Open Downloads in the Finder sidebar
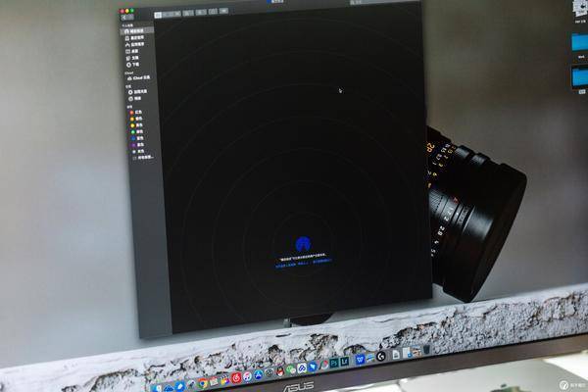Screen dimensions: 588x392 click(x=133, y=65)
